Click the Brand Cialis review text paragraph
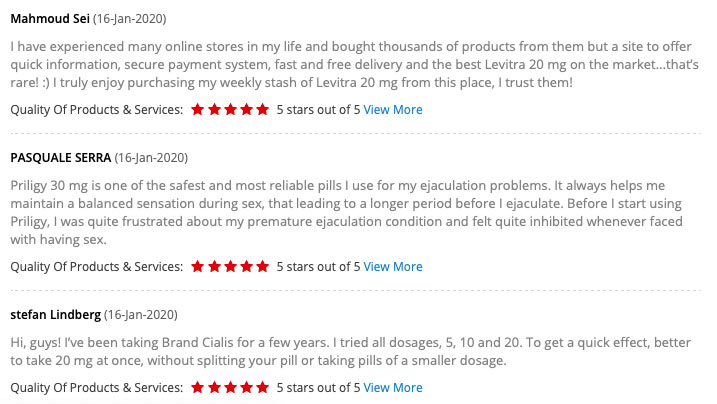 pos(350,351)
